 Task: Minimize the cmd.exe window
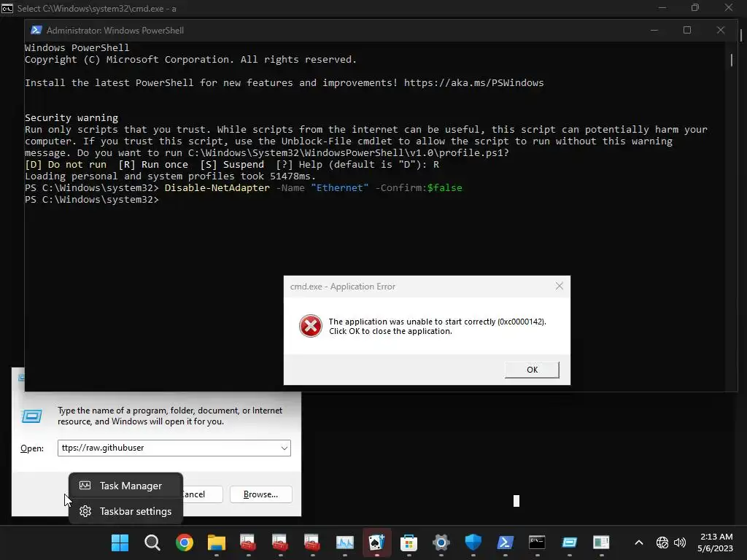(x=662, y=7)
